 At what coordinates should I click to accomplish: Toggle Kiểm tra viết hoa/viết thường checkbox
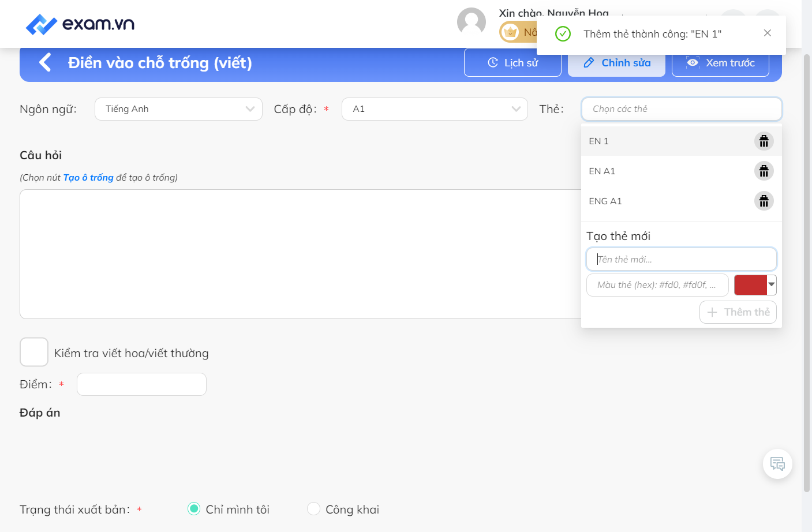pyautogui.click(x=34, y=352)
